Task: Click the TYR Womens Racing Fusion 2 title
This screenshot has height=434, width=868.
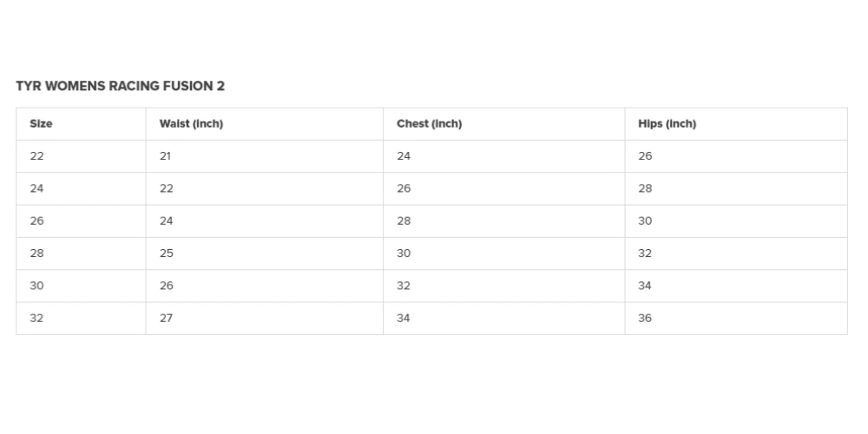Action: (x=121, y=86)
